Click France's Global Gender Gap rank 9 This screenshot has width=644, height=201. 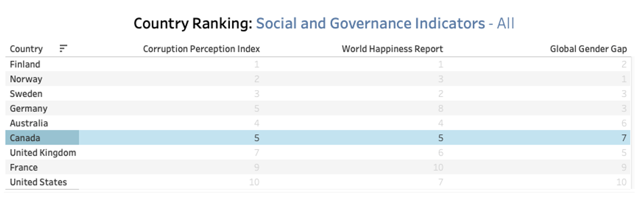[624, 167]
